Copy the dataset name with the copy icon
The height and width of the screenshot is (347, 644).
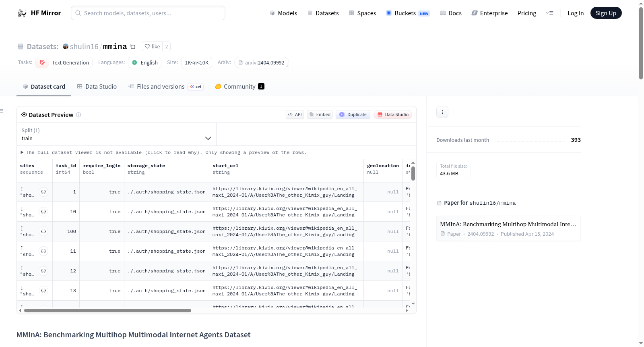[132, 46]
